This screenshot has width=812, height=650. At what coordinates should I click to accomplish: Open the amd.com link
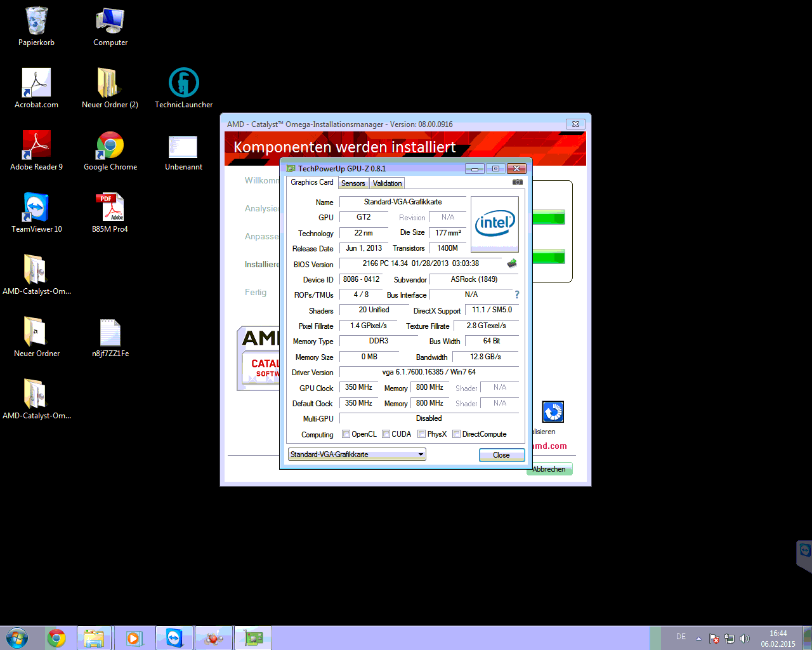pyautogui.click(x=549, y=446)
